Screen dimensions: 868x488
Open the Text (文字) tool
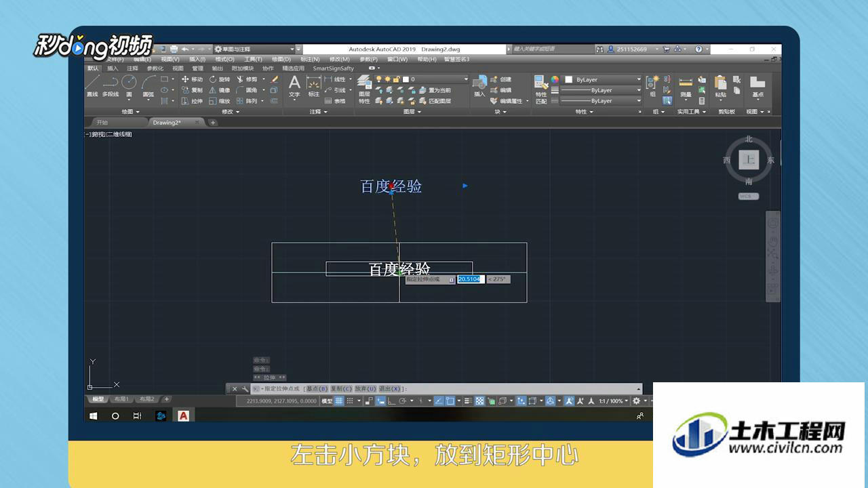[x=294, y=86]
